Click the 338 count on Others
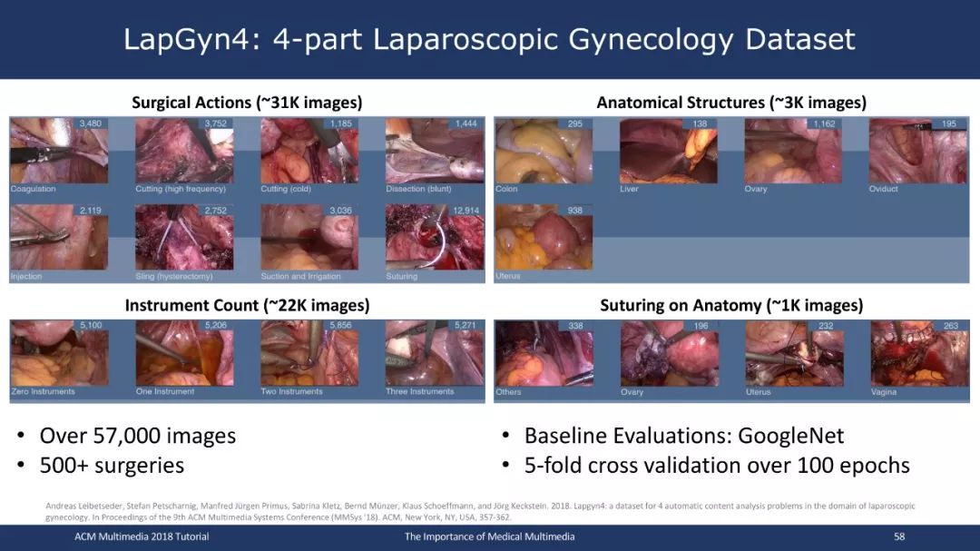The height and width of the screenshot is (551, 980). click(x=575, y=326)
